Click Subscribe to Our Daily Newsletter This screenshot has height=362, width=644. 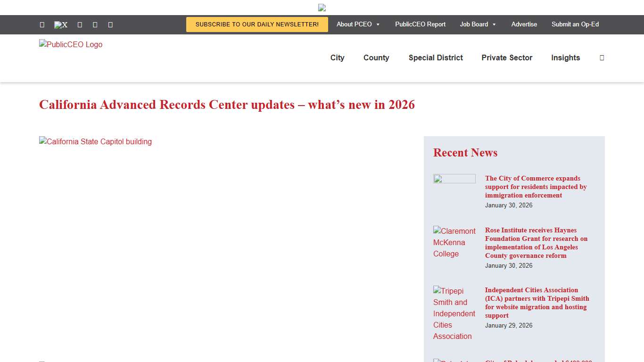[256, 25]
